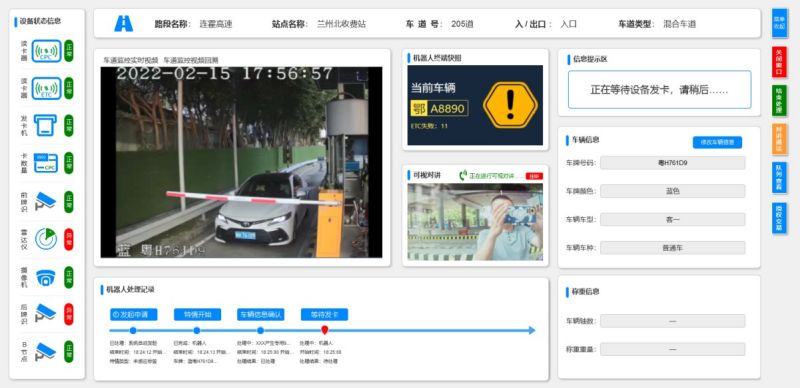Viewport: 800px width, 388px height.
Task: Click the 车辆信息确认 step on timeline
Action: (x=261, y=314)
